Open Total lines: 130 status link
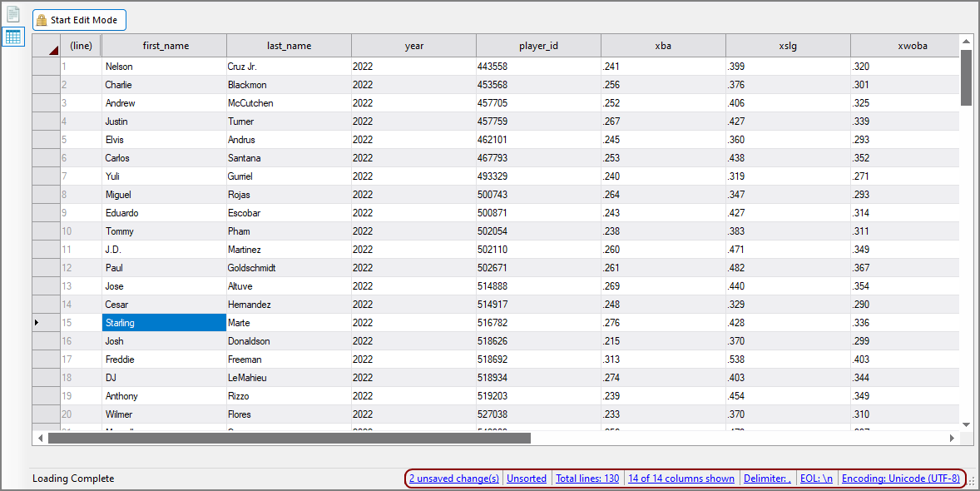This screenshot has width=980, height=491. tap(587, 479)
